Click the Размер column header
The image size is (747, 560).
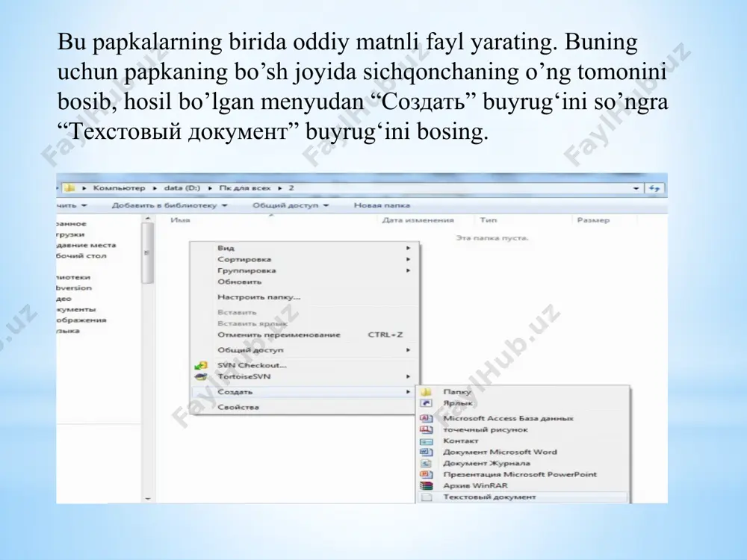pos(593,220)
